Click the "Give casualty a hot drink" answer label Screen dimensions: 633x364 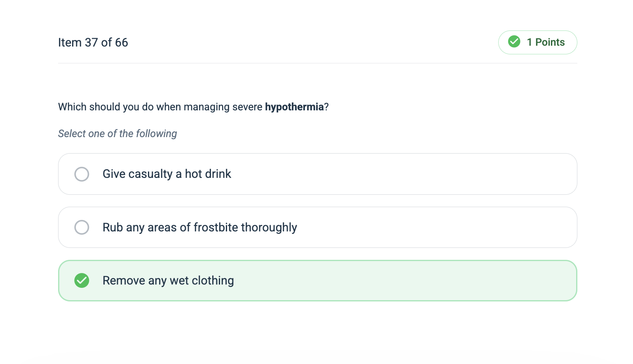pos(166,174)
